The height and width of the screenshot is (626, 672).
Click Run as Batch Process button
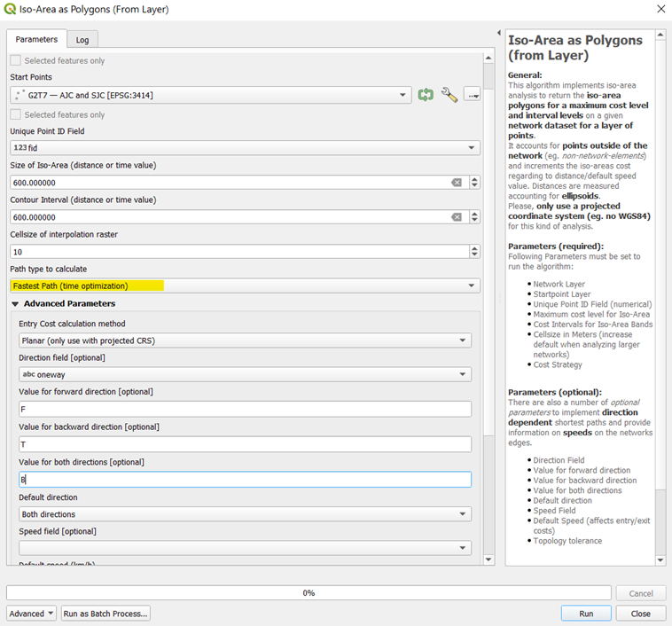(105, 614)
